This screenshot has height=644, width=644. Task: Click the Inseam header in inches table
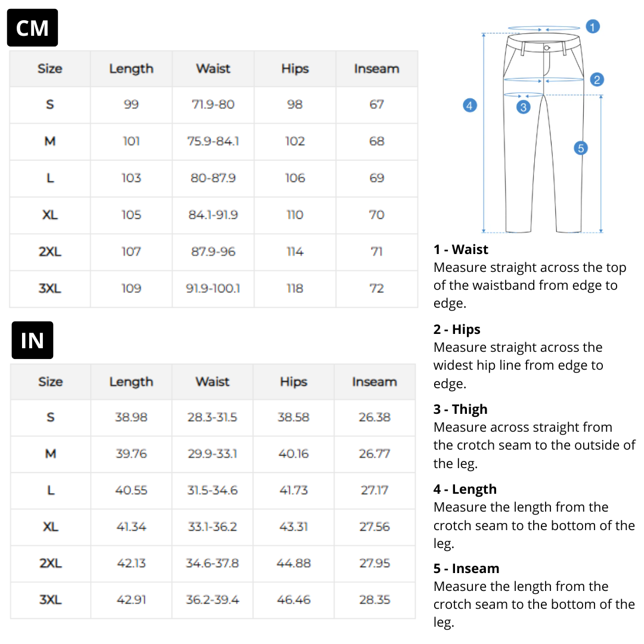(x=374, y=382)
